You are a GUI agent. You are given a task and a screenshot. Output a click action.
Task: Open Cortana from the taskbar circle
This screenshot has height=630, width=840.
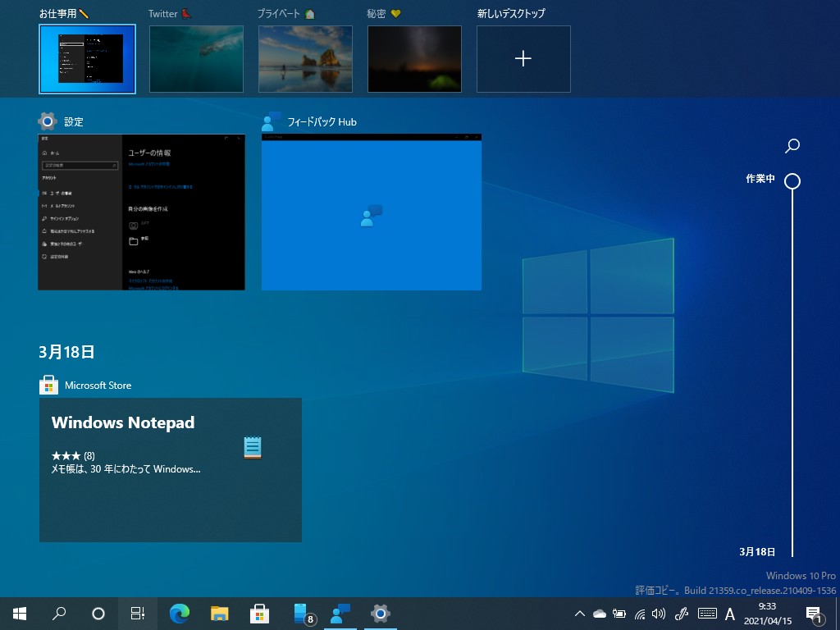98,614
